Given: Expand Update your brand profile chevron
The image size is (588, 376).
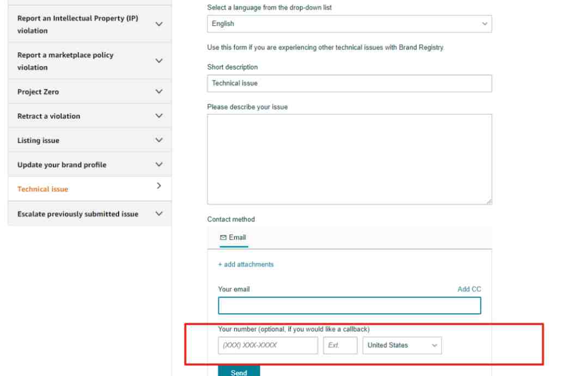Looking at the screenshot, I should point(159,164).
